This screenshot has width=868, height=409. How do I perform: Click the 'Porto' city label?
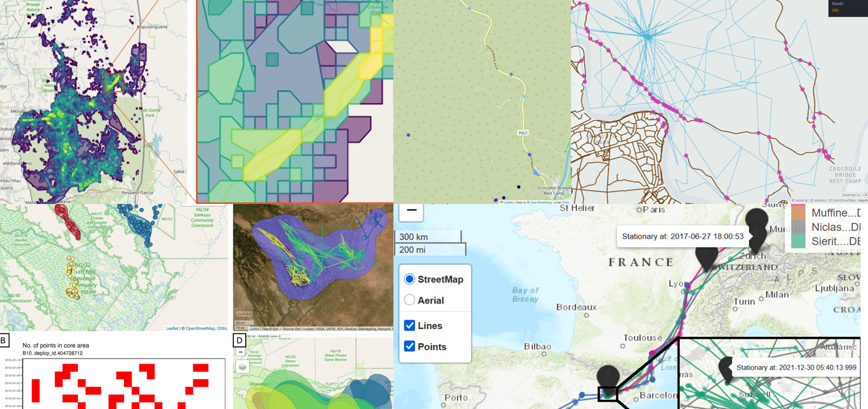(x=456, y=397)
